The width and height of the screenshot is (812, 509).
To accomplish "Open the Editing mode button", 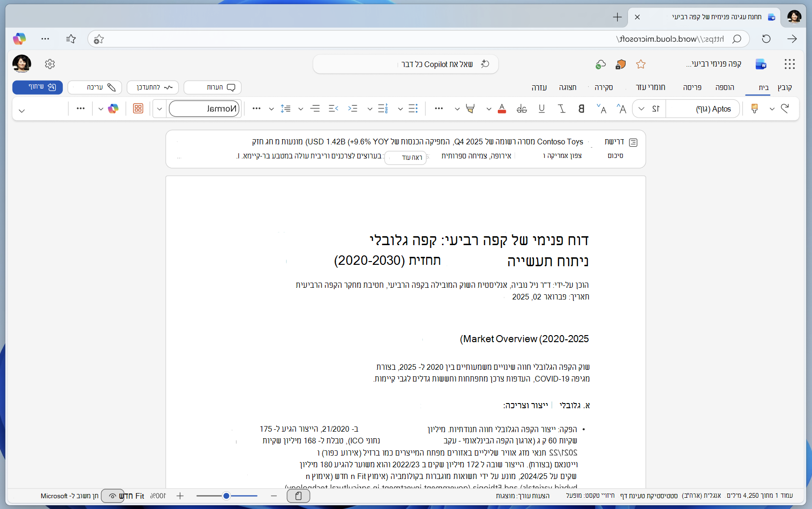I will (95, 87).
